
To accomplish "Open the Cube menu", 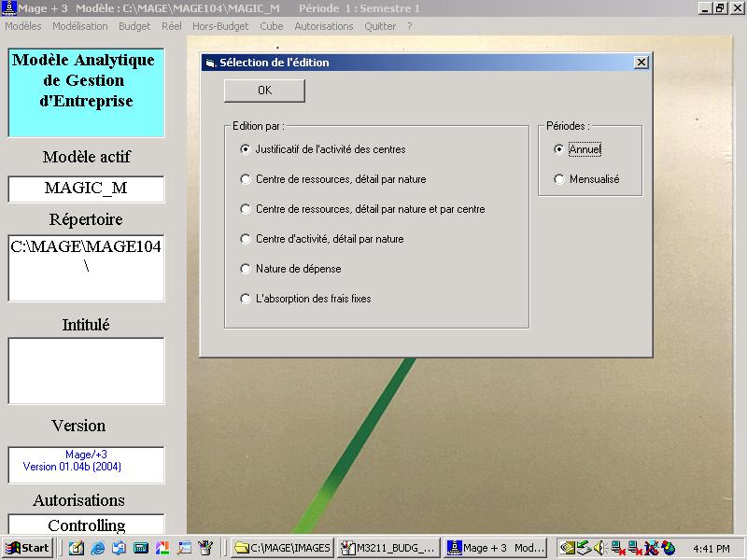I will point(272,26).
